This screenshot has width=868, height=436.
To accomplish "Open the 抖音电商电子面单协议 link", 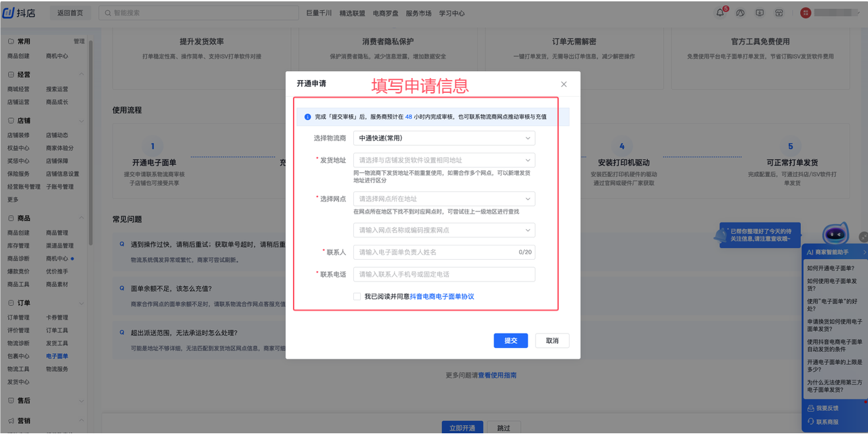I will (442, 296).
